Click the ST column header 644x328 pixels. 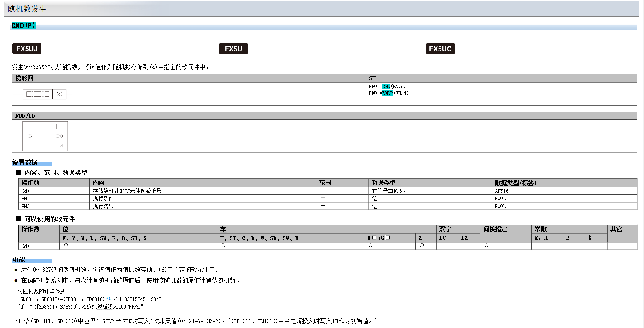pyautogui.click(x=372, y=78)
